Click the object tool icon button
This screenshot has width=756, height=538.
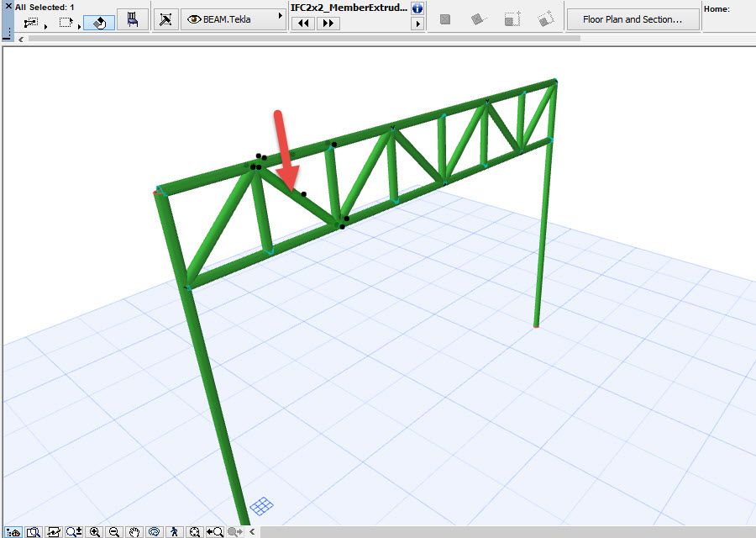pyautogui.click(x=165, y=20)
